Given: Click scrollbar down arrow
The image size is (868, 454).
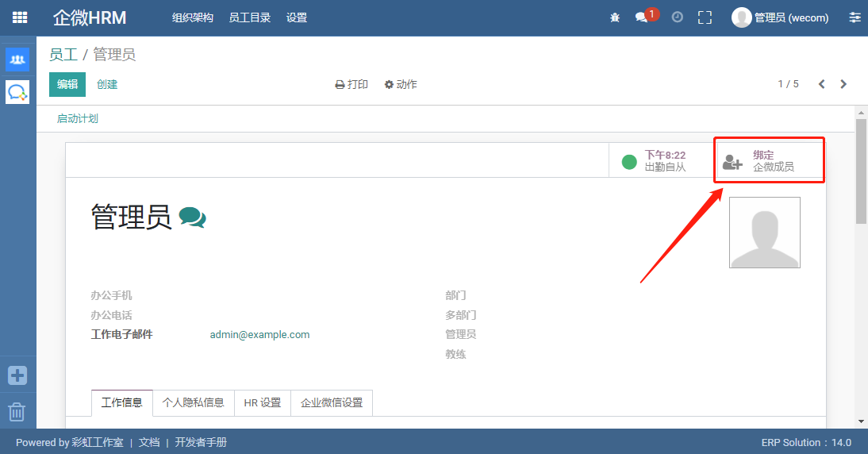Looking at the screenshot, I should [x=861, y=422].
